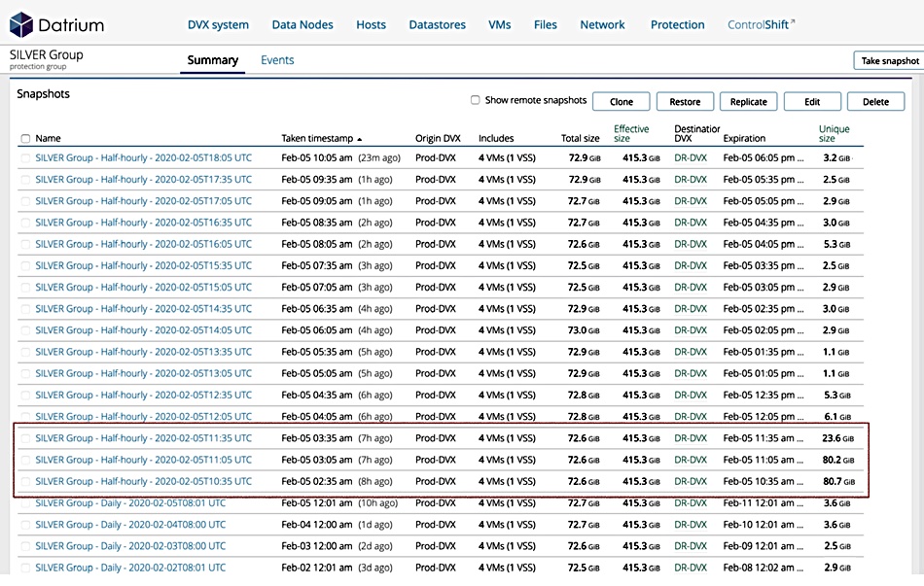Click the Clone button
Viewport: 924px width, 586px height.
click(622, 101)
